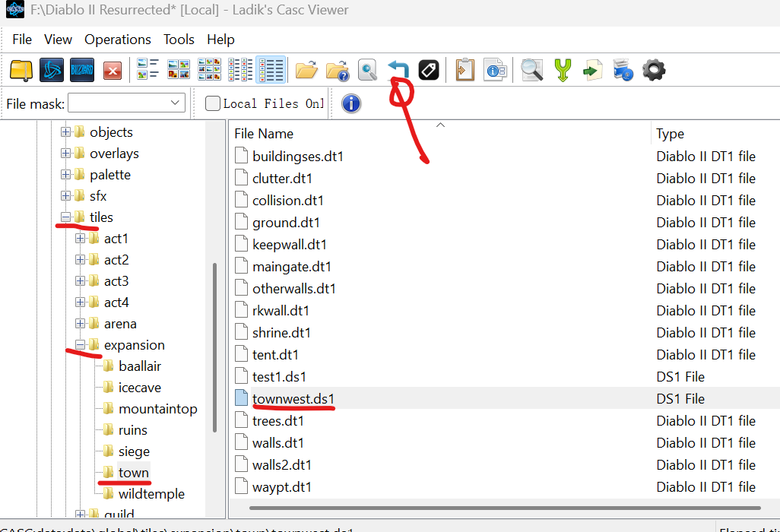This screenshot has height=532, width=780.
Task: Select file buildingses.dt1
Action: point(297,157)
